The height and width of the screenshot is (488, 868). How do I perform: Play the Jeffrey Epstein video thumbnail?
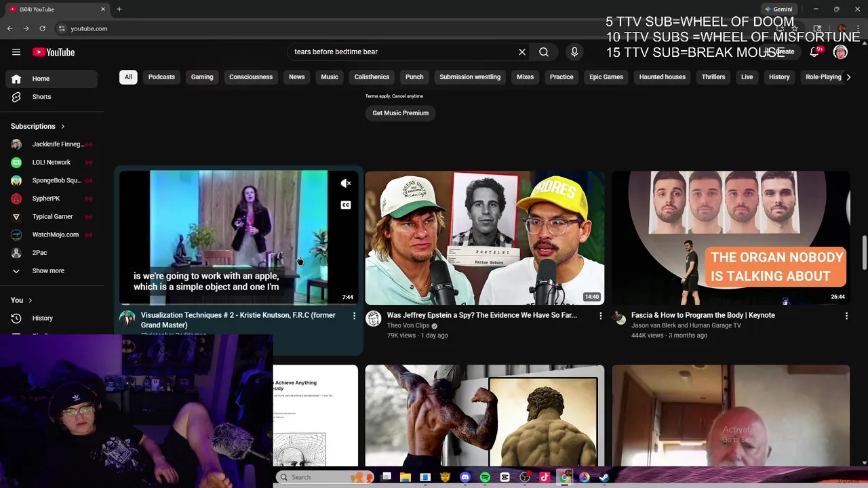pos(485,238)
